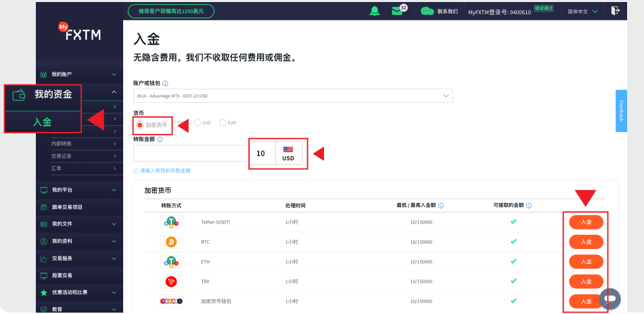
Task: Click the ETH row coin logo
Action: [171, 262]
